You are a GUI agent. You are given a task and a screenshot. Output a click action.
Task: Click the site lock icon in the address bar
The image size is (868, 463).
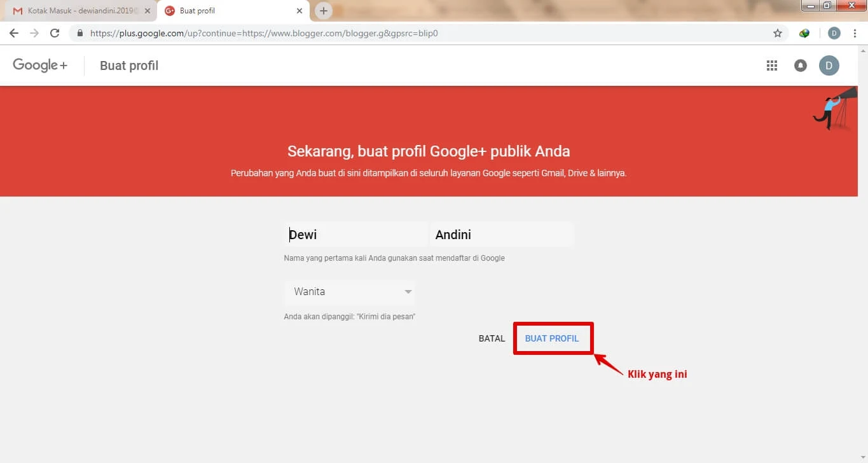[x=80, y=33]
